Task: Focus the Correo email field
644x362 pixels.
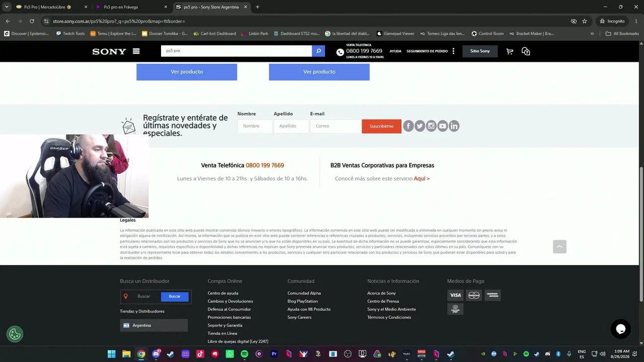Action: 336,126
